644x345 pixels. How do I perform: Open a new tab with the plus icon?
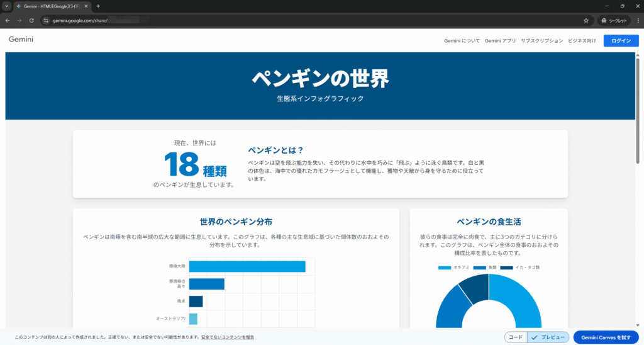coord(98,6)
